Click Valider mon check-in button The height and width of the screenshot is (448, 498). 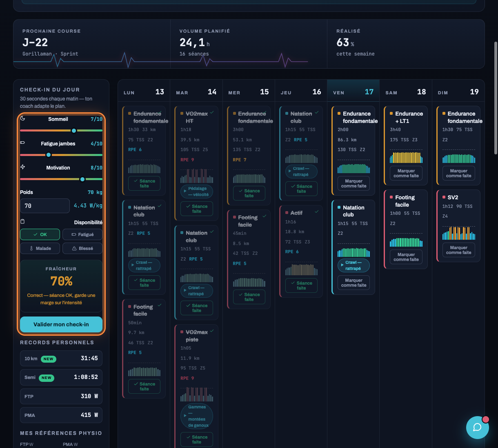click(61, 324)
